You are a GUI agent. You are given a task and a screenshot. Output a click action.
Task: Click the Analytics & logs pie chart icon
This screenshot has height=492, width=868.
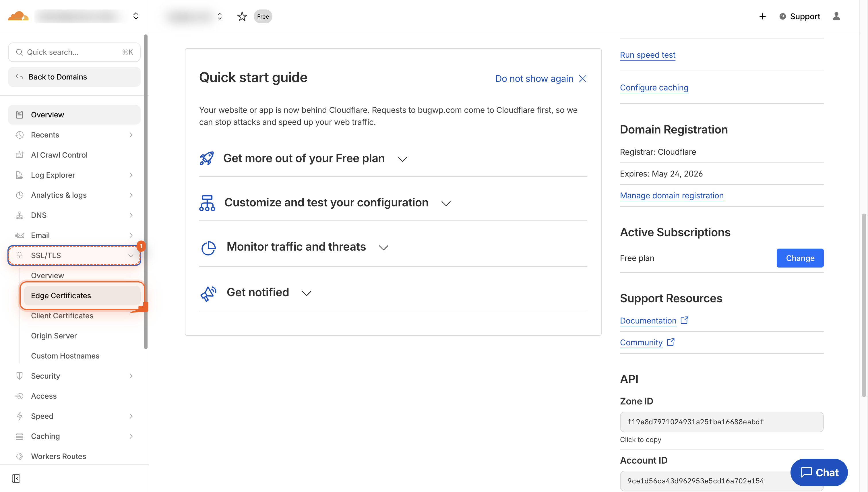pos(19,195)
